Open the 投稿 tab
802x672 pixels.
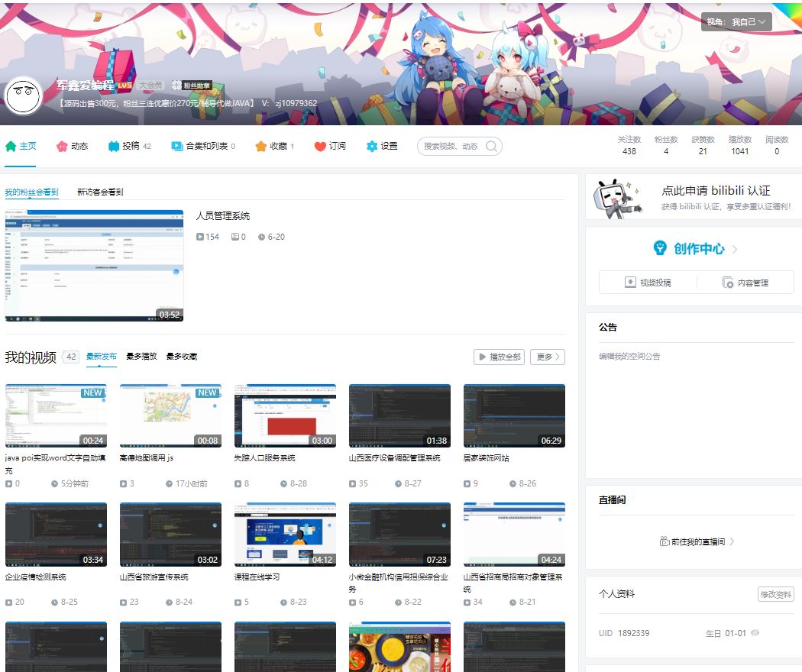130,147
